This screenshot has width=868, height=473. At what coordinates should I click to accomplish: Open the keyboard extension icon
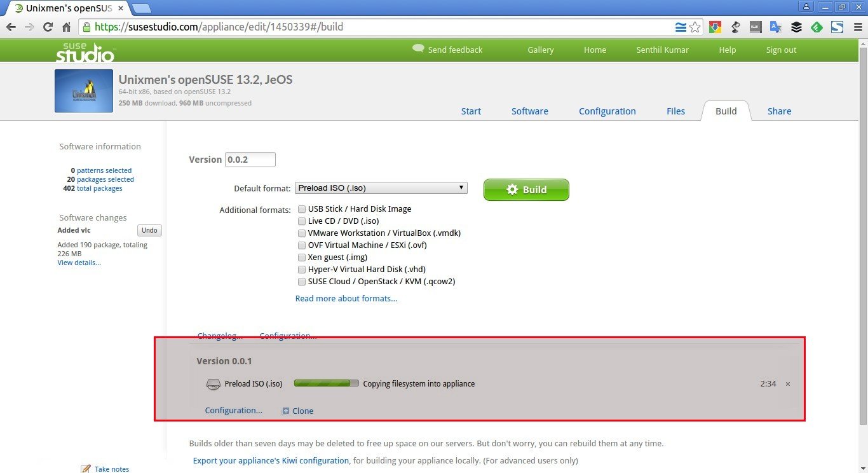coord(756,27)
